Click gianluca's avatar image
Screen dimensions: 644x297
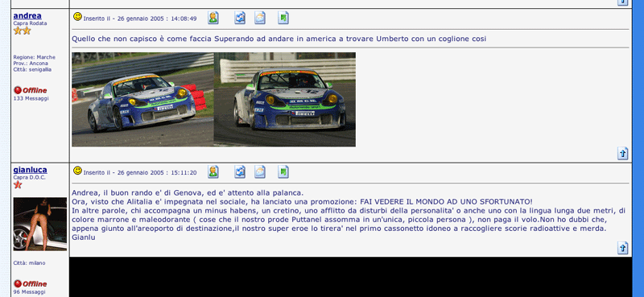point(39,224)
